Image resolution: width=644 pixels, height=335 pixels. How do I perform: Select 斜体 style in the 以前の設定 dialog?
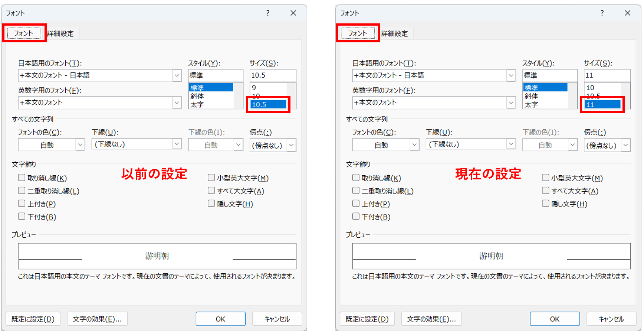[197, 96]
